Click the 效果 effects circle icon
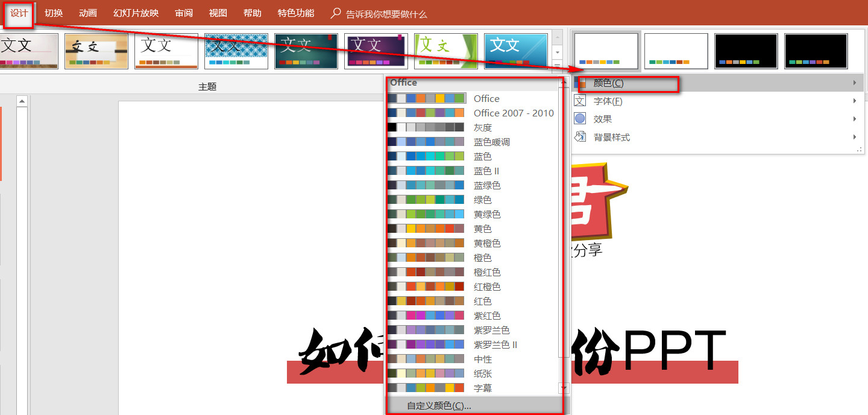The height and width of the screenshot is (415, 868). 580,119
